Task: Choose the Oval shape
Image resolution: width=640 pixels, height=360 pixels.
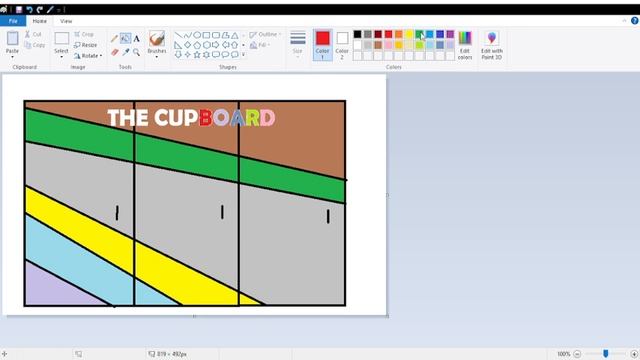Action: point(197,35)
